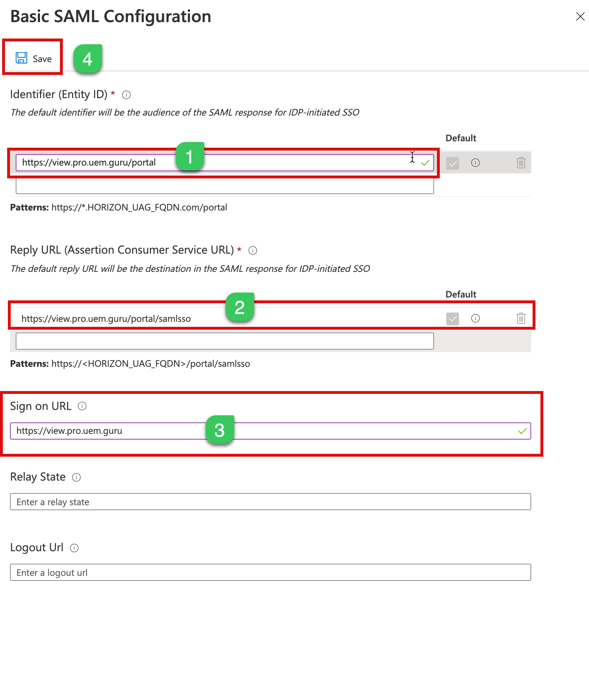
Task: Click info icon in Reply URL default row
Action: point(475,318)
